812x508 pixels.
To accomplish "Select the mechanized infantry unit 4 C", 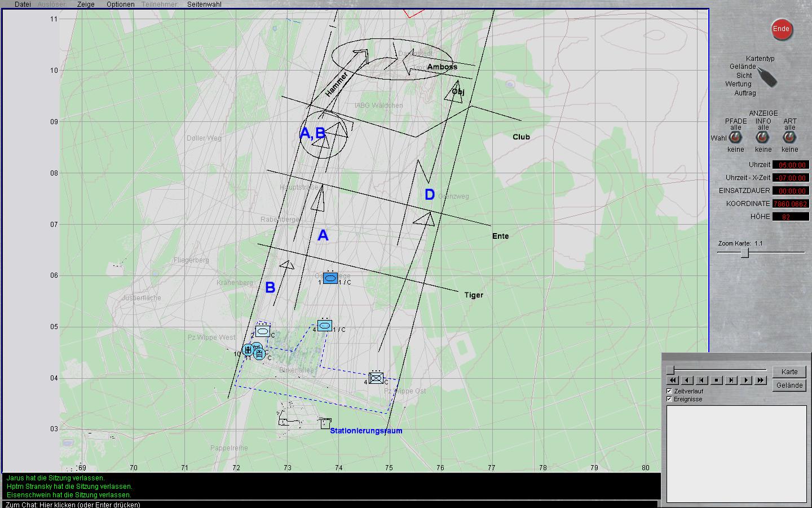I will click(x=376, y=378).
